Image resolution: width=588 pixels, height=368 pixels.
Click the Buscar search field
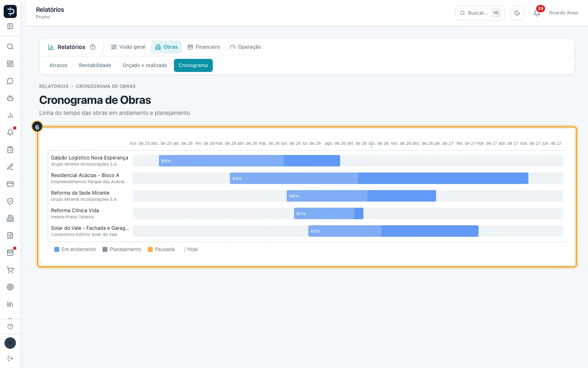click(480, 13)
